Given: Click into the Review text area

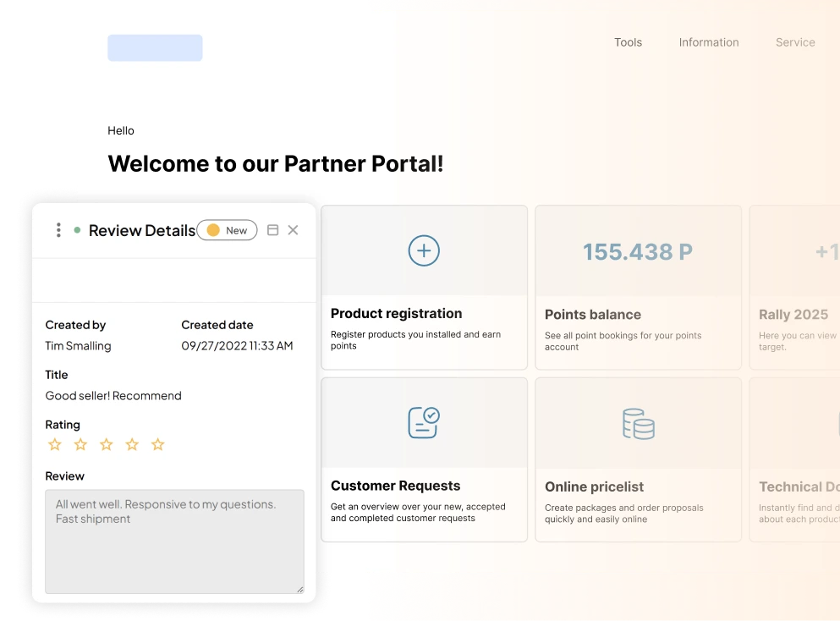Looking at the screenshot, I should coord(174,541).
